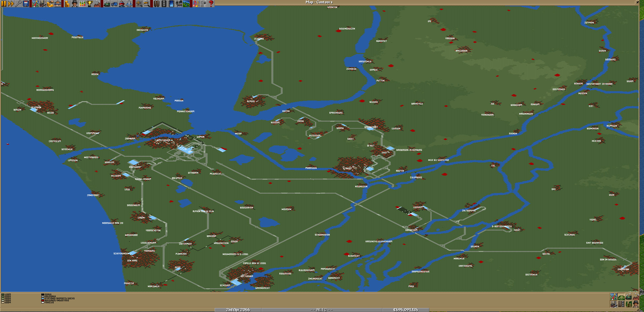Open the company finances menu (coin stack)

(x=67, y=4)
